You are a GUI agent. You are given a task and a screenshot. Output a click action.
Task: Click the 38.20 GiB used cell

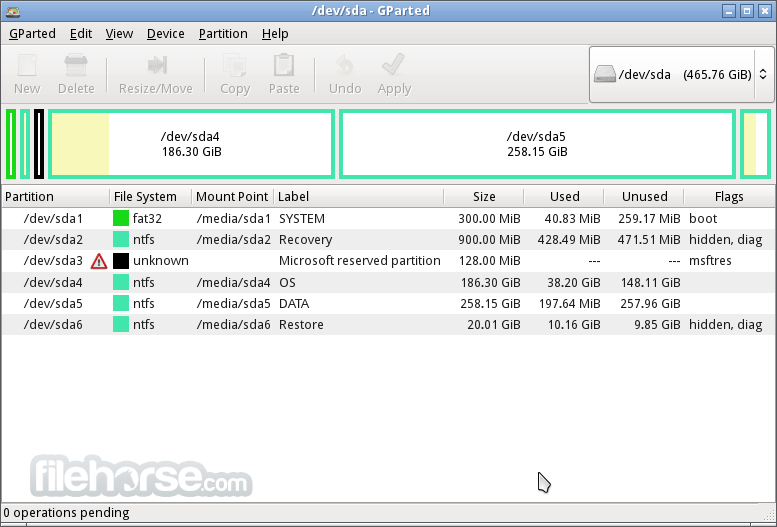573,282
